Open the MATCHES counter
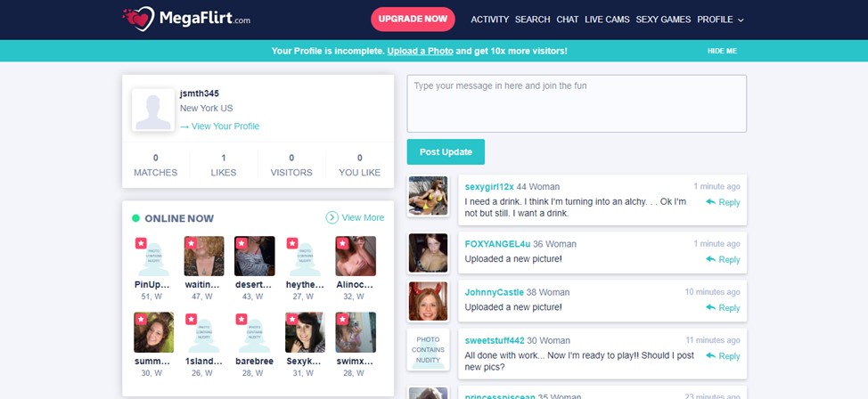 click(x=156, y=165)
